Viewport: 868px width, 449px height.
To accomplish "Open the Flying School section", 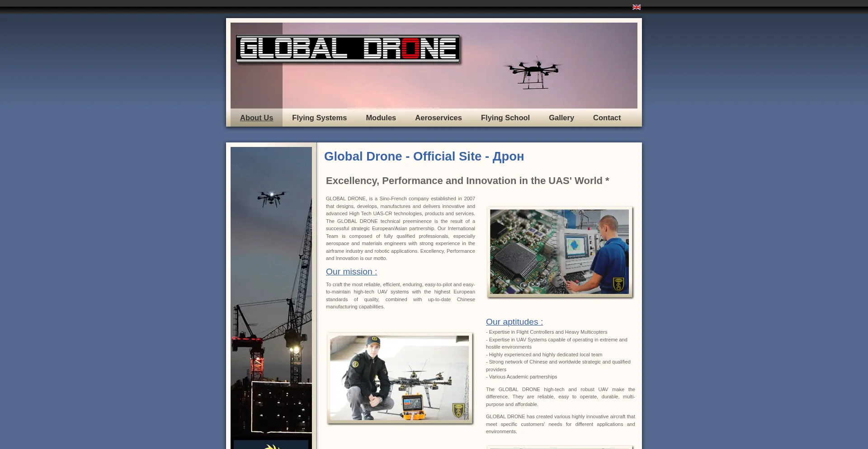I will pyautogui.click(x=505, y=118).
